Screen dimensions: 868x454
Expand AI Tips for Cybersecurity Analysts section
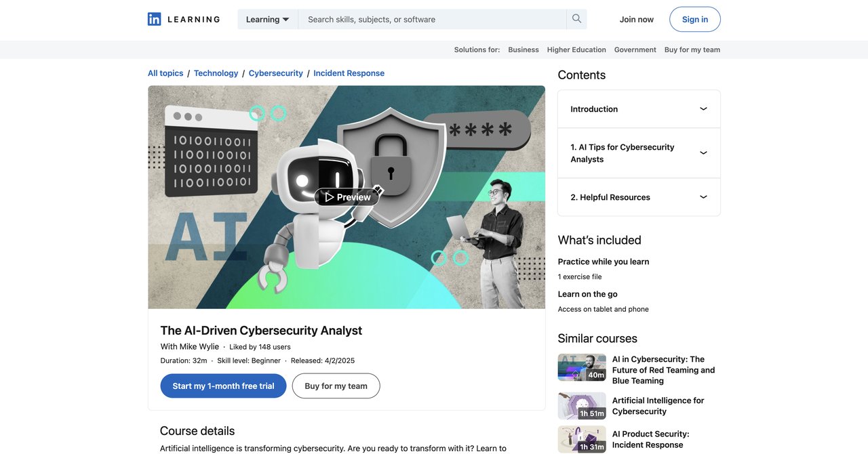pyautogui.click(x=639, y=153)
